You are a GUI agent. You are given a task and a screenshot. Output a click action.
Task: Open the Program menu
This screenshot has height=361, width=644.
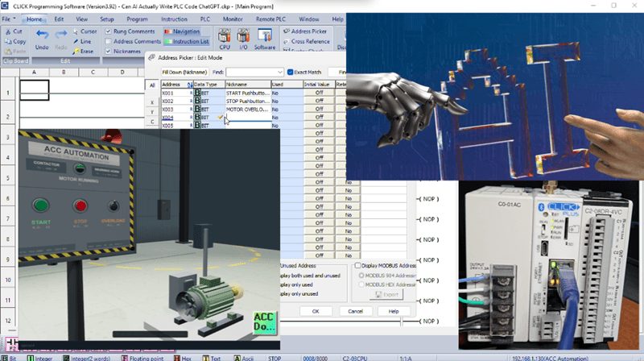[137, 19]
